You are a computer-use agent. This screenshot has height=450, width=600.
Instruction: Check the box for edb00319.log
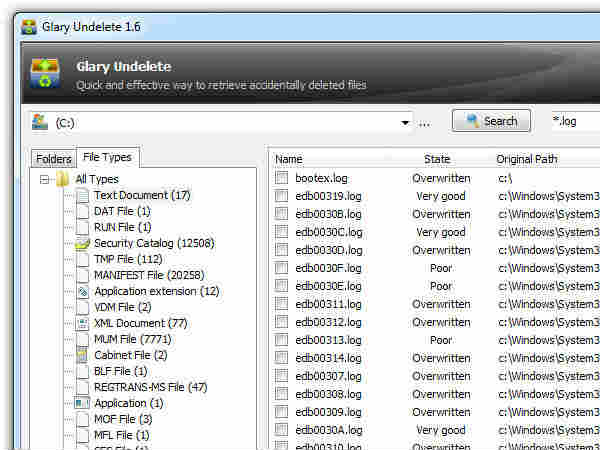(x=282, y=196)
